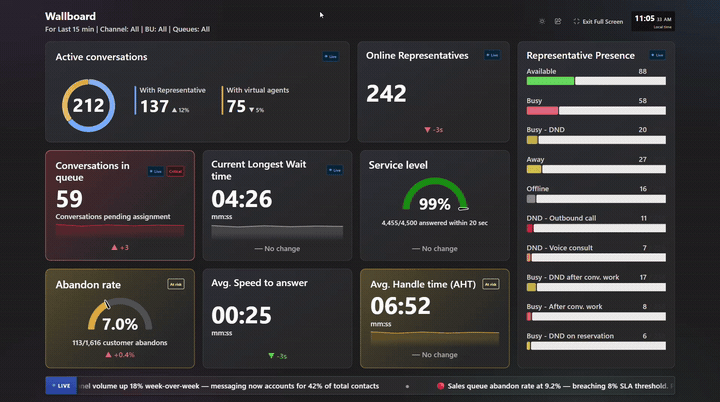Toggle the light theme sun icon
720x402 pixels.
(542, 21)
